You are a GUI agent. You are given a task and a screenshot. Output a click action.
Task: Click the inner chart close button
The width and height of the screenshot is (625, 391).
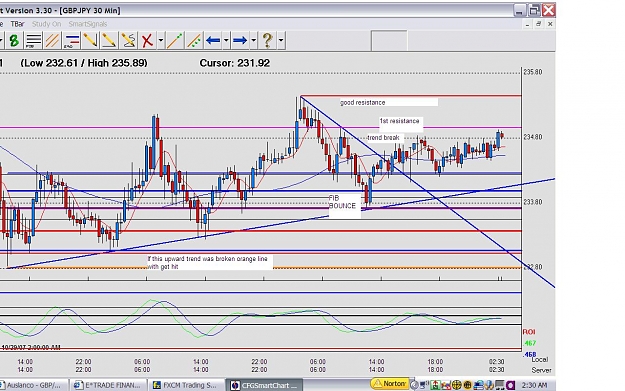coord(550,24)
